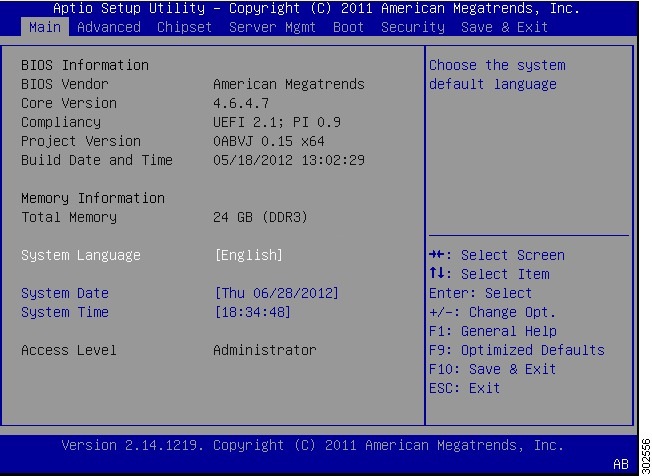This screenshot has width=652, height=476.
Task: Click the AB indicator in the footer
Action: click(x=621, y=464)
